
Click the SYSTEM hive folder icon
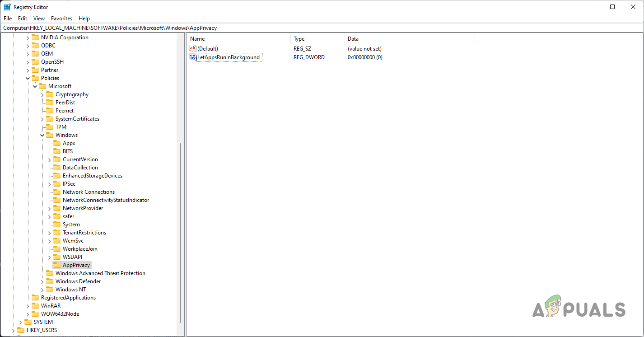point(28,322)
